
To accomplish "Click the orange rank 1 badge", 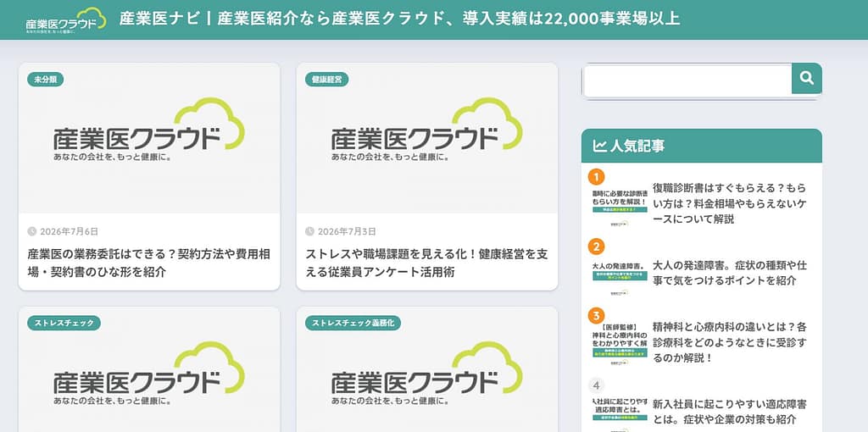I will click(x=596, y=177).
